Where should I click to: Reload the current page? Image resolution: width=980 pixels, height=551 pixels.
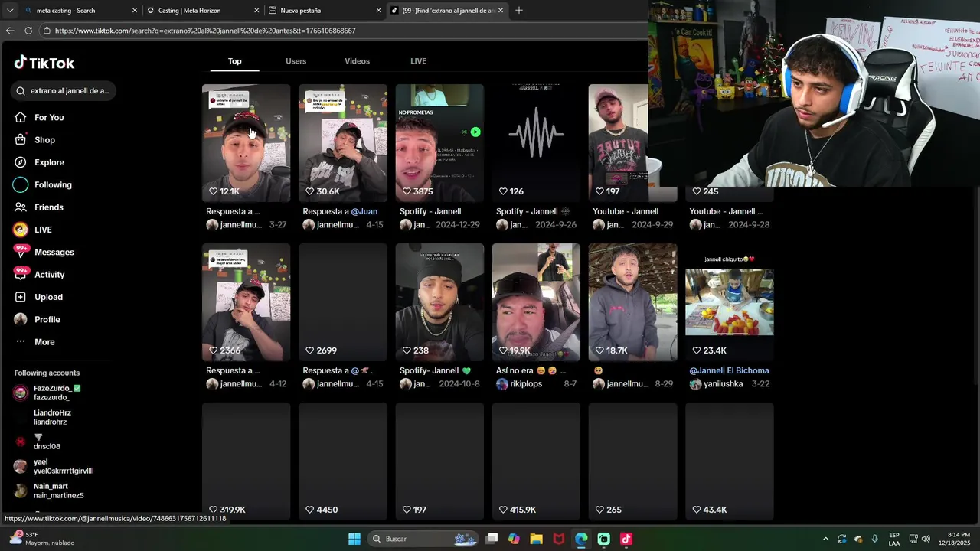coord(28,31)
